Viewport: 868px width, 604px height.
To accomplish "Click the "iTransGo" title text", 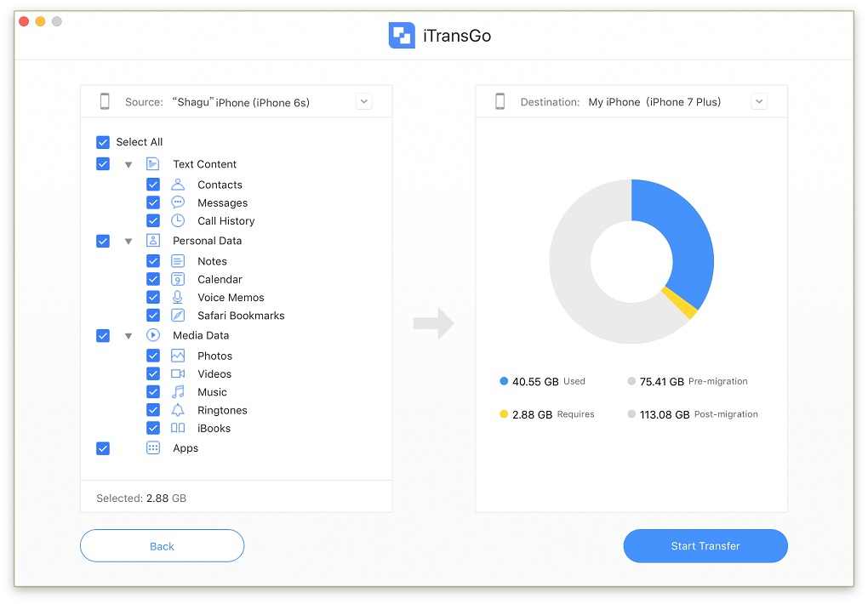I will pos(457,36).
